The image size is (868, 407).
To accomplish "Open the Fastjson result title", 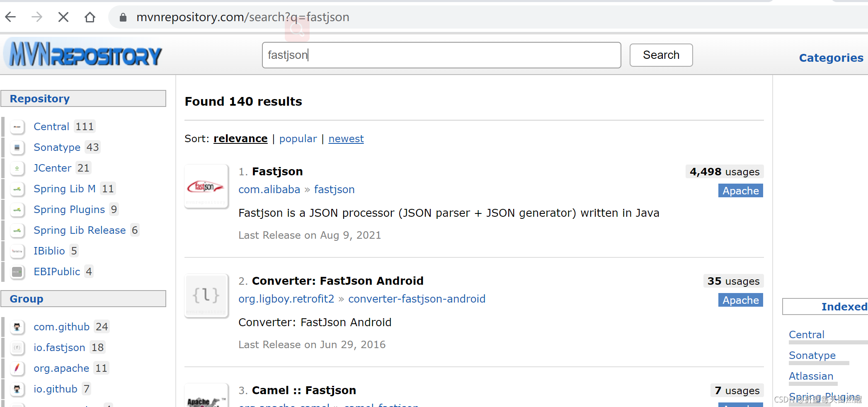I will [x=277, y=171].
